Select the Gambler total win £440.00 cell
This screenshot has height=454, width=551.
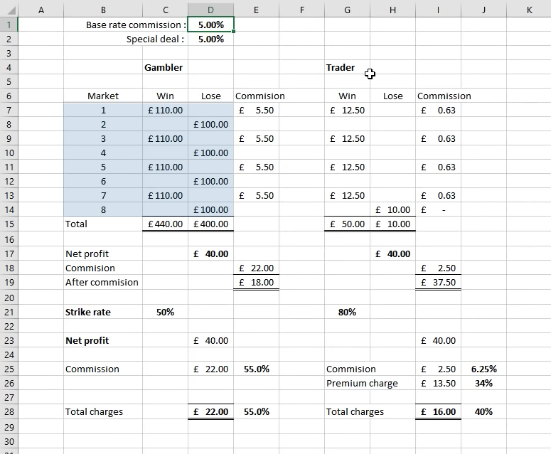coord(165,224)
